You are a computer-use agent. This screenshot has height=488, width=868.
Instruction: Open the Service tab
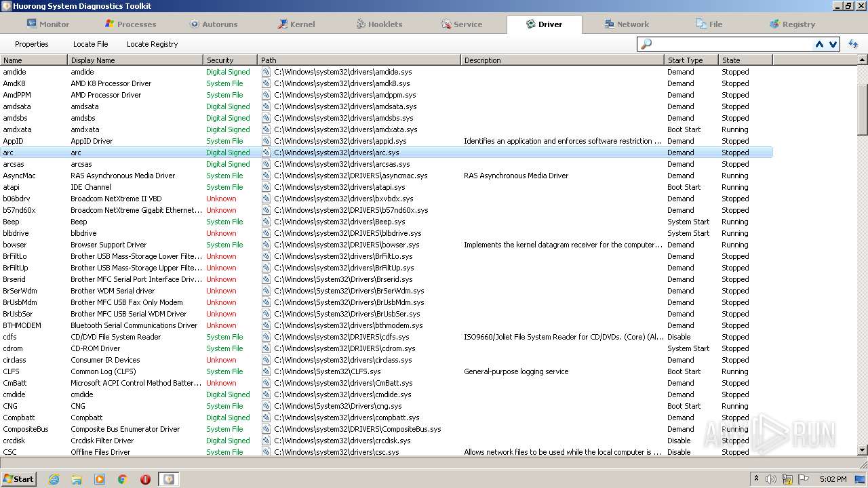(461, 24)
